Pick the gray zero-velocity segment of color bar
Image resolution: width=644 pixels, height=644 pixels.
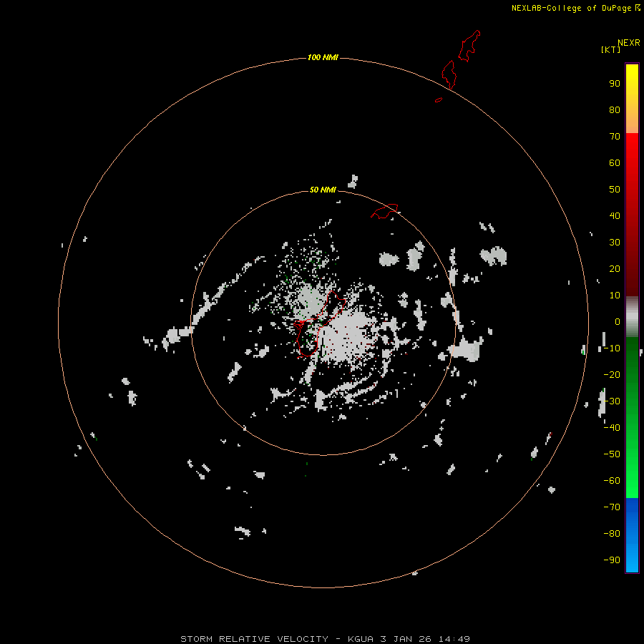(632, 316)
